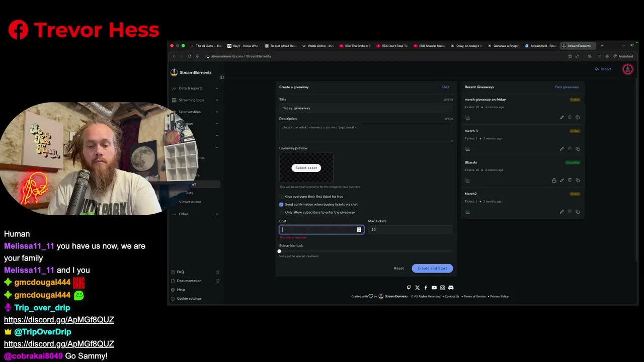Switch to the StreamYard browser tab

point(541,46)
